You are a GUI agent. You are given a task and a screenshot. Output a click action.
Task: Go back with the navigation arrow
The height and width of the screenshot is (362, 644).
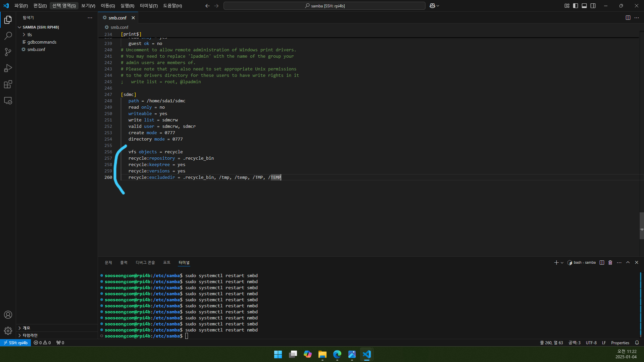(207, 6)
